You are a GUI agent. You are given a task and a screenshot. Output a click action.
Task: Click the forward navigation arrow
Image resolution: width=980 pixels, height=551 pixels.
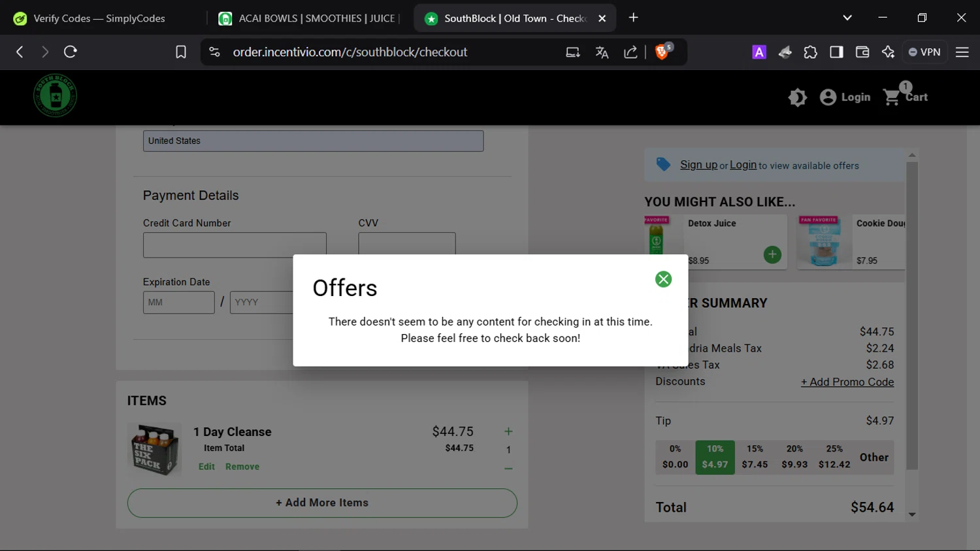click(44, 52)
